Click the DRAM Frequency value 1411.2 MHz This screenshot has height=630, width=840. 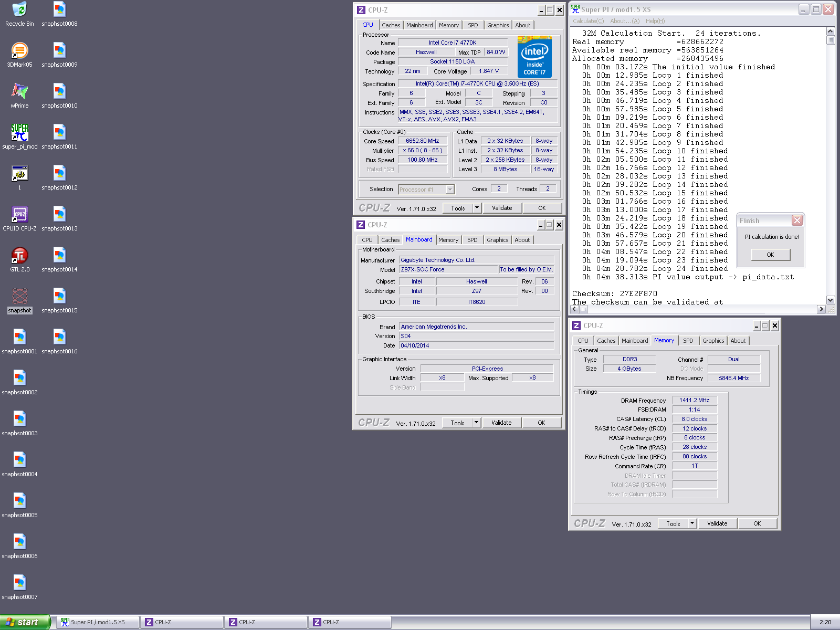tap(695, 400)
